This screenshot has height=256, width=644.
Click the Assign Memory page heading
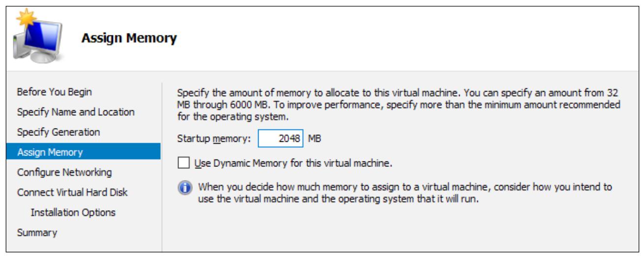tap(129, 37)
